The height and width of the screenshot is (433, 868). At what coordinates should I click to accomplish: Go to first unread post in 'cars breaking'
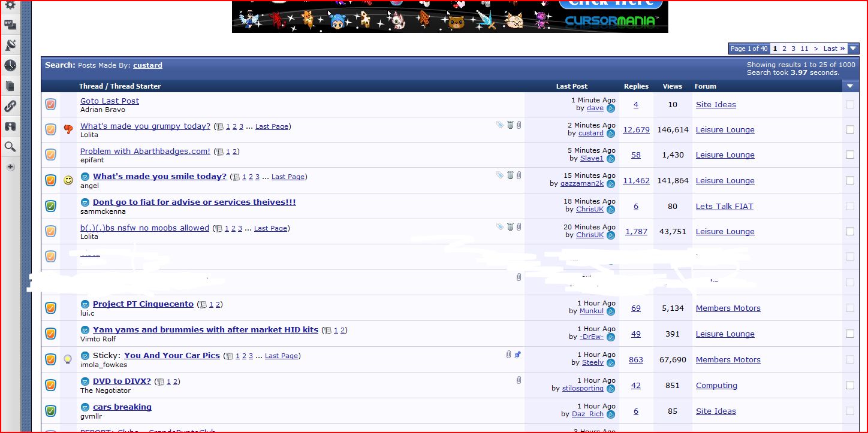85,407
